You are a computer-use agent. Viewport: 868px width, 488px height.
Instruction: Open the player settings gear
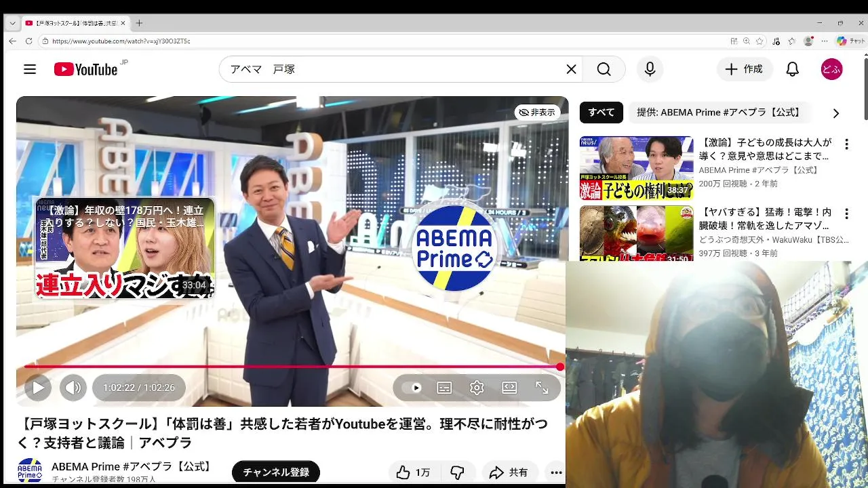click(477, 388)
